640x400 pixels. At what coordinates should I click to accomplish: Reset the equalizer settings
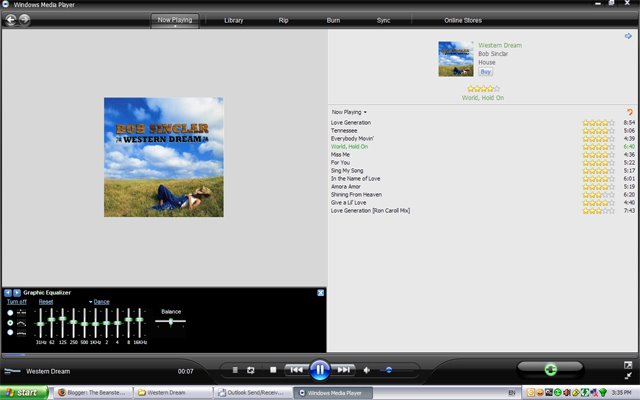pyautogui.click(x=46, y=302)
